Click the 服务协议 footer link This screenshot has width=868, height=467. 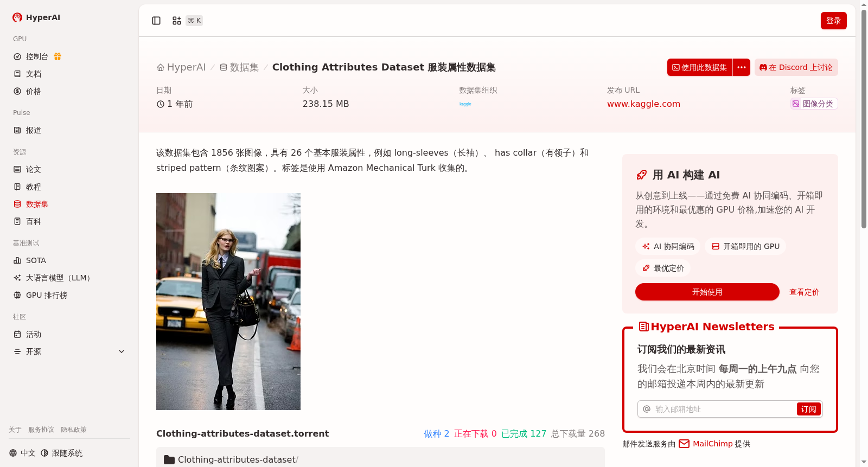coord(41,430)
